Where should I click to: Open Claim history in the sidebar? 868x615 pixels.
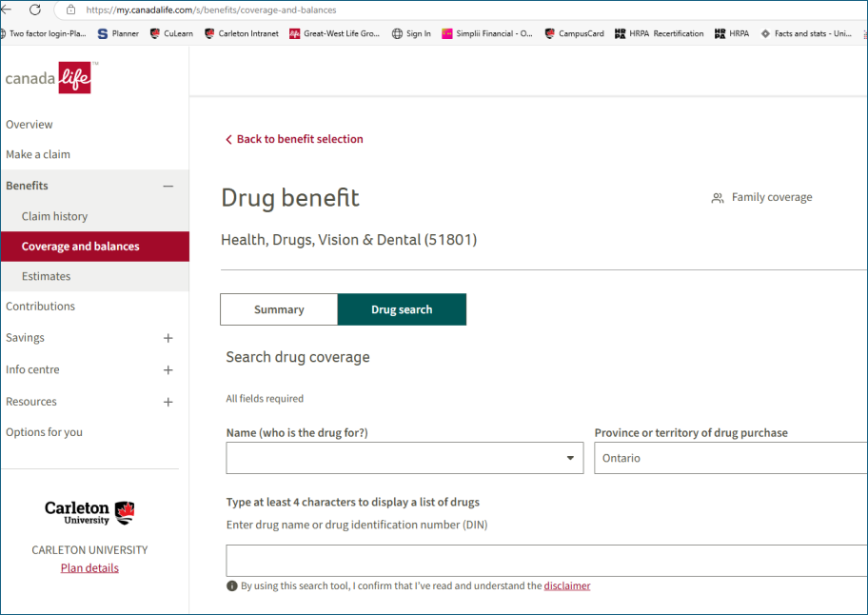(54, 216)
